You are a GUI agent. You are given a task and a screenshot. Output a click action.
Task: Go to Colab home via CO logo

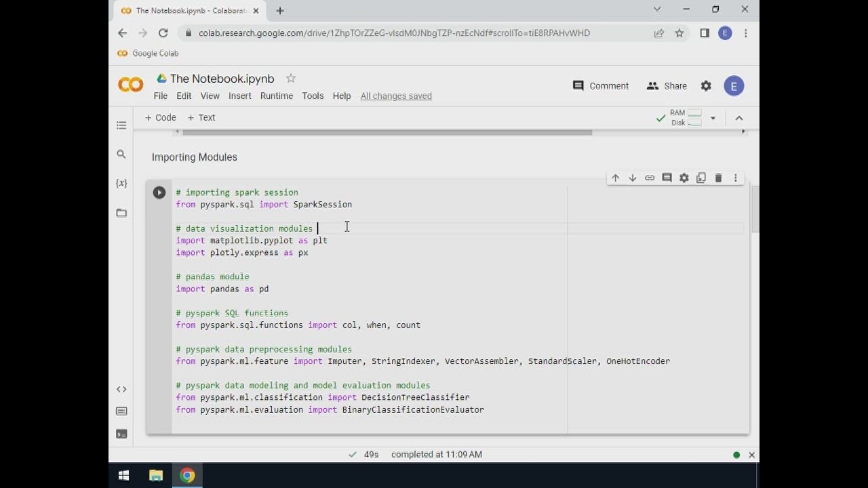pos(131,85)
